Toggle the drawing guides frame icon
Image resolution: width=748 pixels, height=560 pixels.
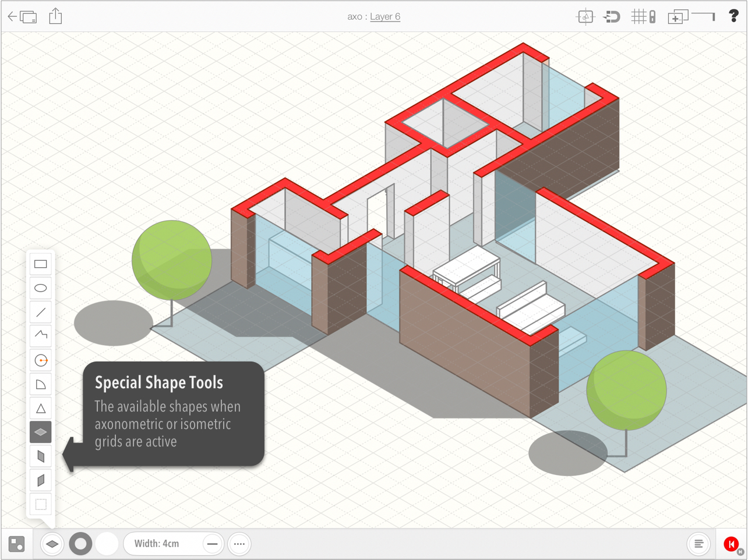(585, 17)
